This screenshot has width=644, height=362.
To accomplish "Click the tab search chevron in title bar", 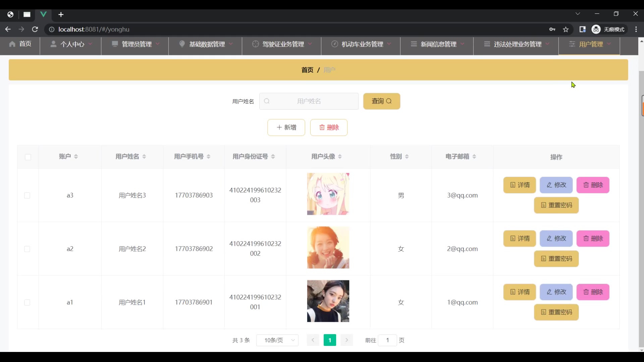I will click(578, 14).
